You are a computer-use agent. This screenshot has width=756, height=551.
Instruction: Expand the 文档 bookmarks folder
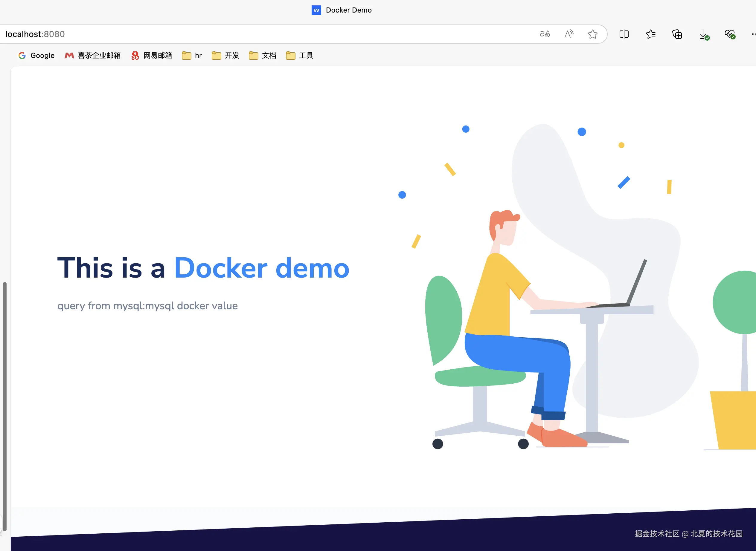point(262,55)
